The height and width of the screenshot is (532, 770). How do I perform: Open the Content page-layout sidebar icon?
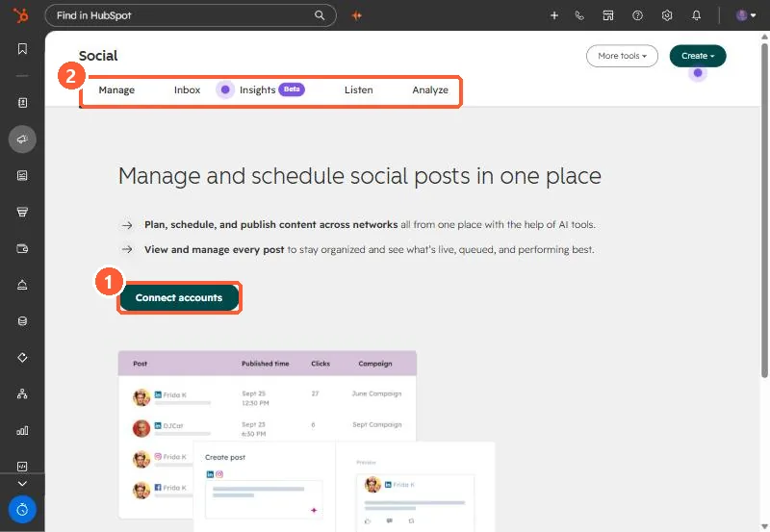22,176
